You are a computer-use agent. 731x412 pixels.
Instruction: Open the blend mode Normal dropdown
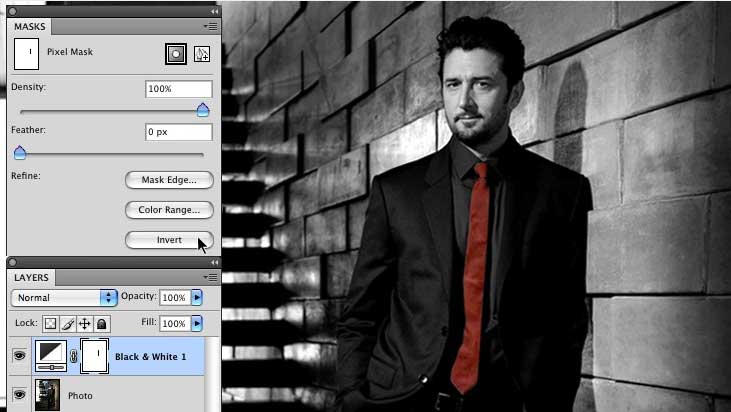(x=64, y=297)
